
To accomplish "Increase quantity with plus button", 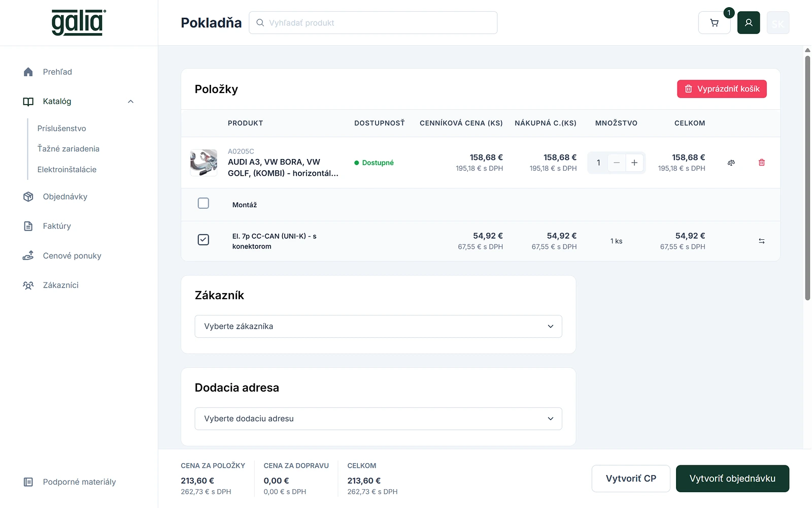I will [x=634, y=163].
